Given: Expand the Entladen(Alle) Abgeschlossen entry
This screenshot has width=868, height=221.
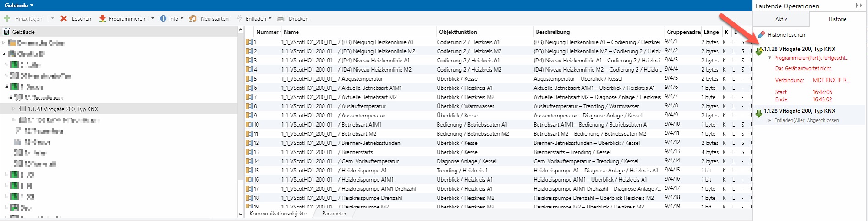Looking at the screenshot, I should pos(769,120).
